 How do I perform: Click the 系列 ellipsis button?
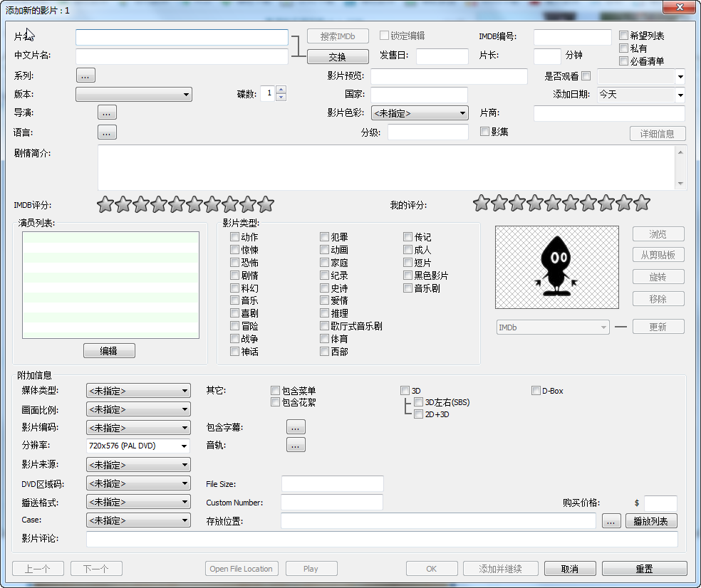click(85, 75)
